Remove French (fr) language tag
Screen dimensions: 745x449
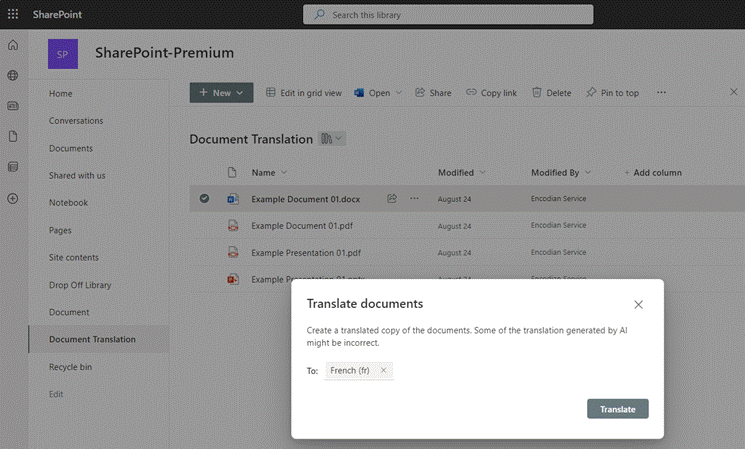(x=383, y=371)
